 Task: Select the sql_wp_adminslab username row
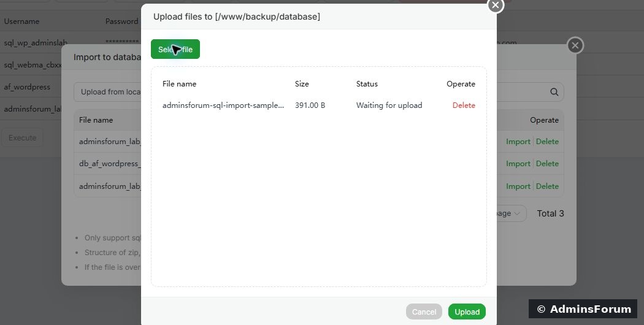(36, 43)
